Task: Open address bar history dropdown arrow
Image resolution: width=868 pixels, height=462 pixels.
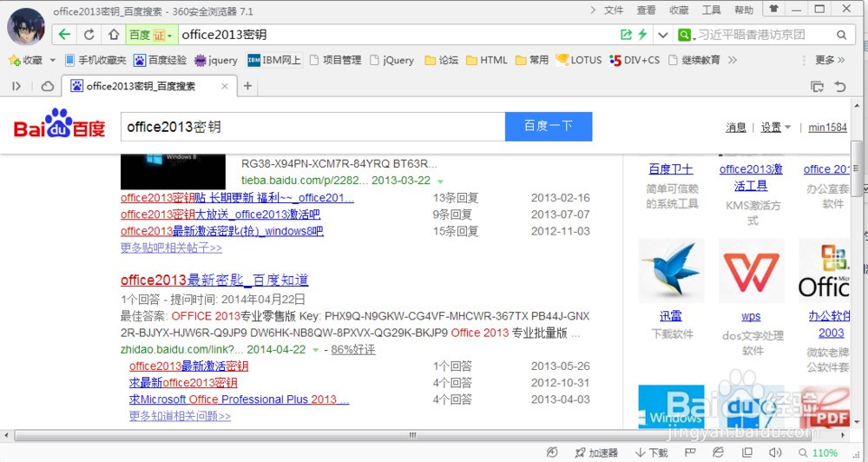Action: pos(662,35)
